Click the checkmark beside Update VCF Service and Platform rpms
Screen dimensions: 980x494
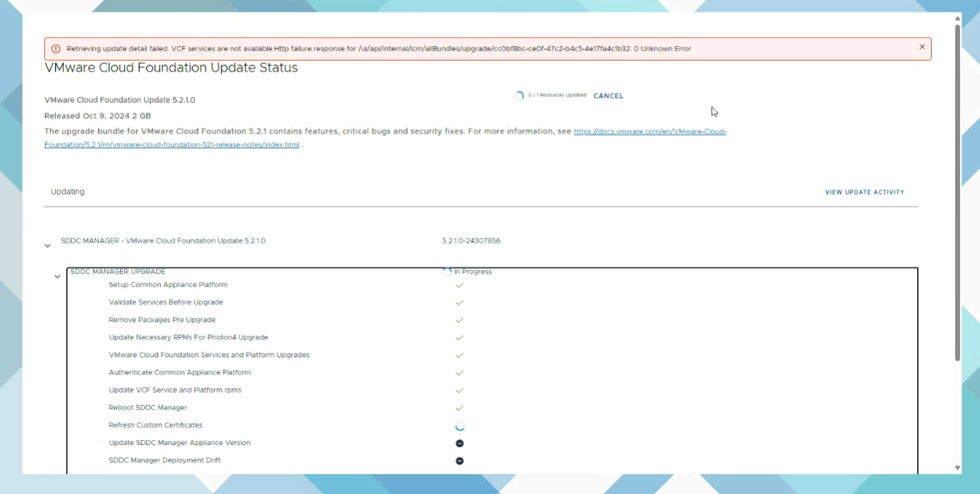(459, 390)
